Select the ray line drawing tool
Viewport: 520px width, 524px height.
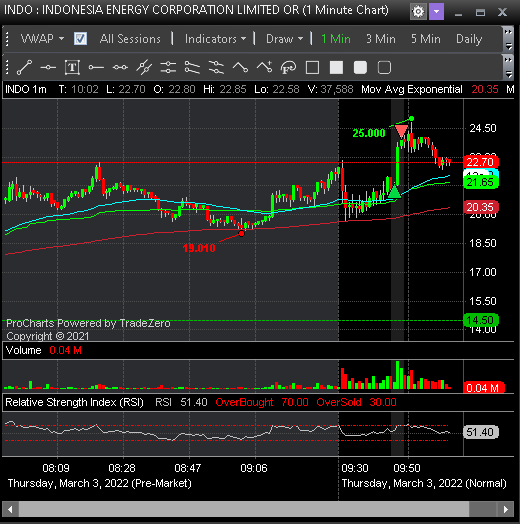coord(96,68)
